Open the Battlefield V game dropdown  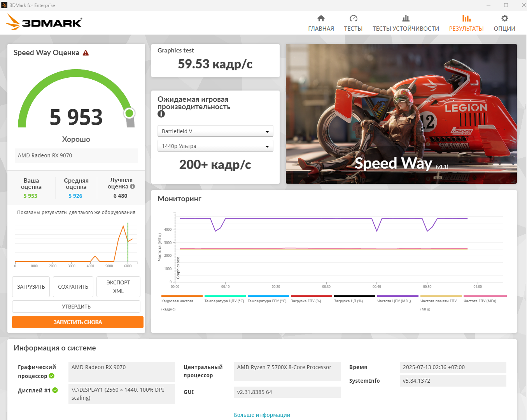click(215, 131)
